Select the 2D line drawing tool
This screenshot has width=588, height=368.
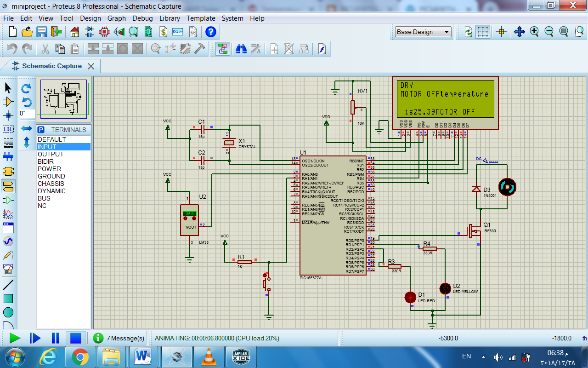(x=8, y=285)
